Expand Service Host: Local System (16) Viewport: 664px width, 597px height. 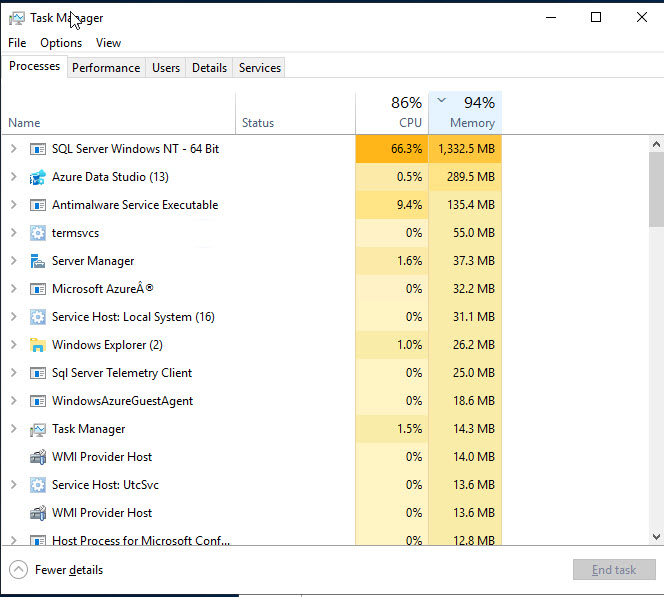pyautogui.click(x=13, y=317)
